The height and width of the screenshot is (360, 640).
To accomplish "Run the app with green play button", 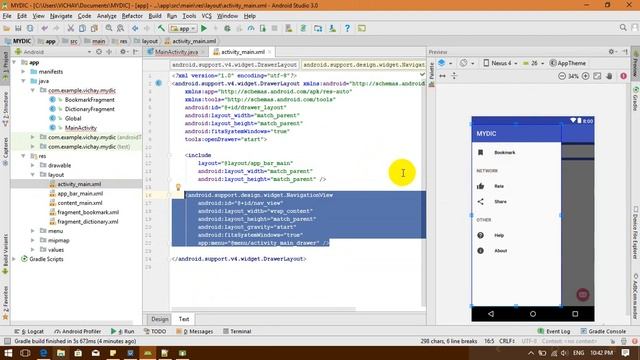I will [204, 28].
